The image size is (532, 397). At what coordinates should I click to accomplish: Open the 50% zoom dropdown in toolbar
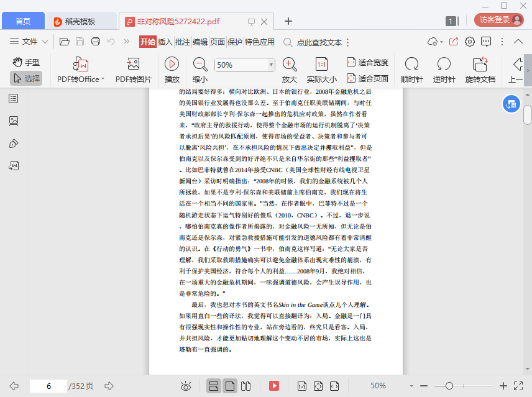coord(271,65)
